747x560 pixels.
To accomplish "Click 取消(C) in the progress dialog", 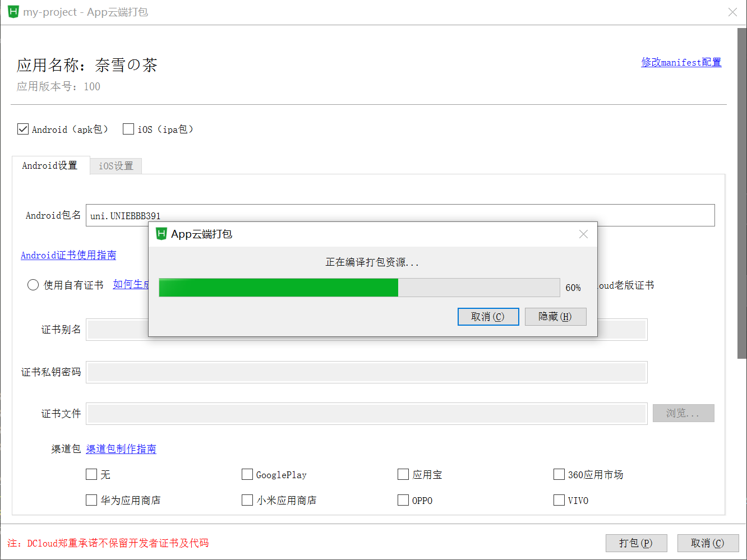I will [488, 317].
